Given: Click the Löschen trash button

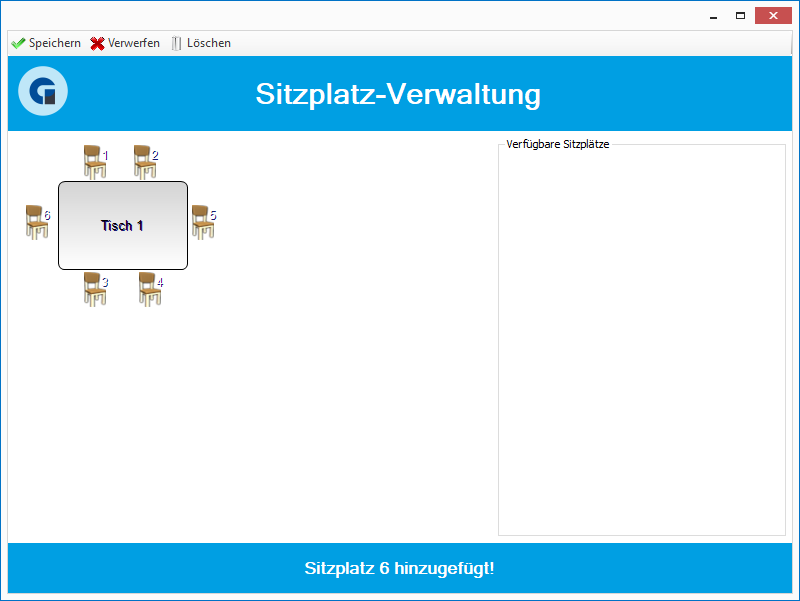Looking at the screenshot, I should point(201,43).
